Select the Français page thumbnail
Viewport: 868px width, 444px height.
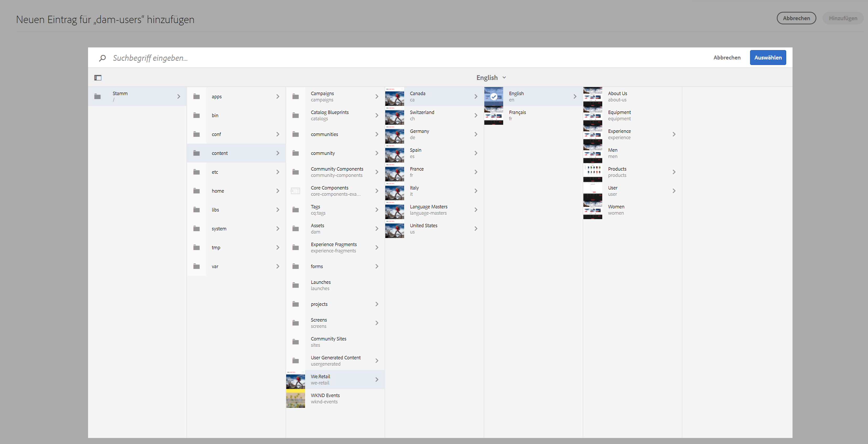[x=494, y=116]
